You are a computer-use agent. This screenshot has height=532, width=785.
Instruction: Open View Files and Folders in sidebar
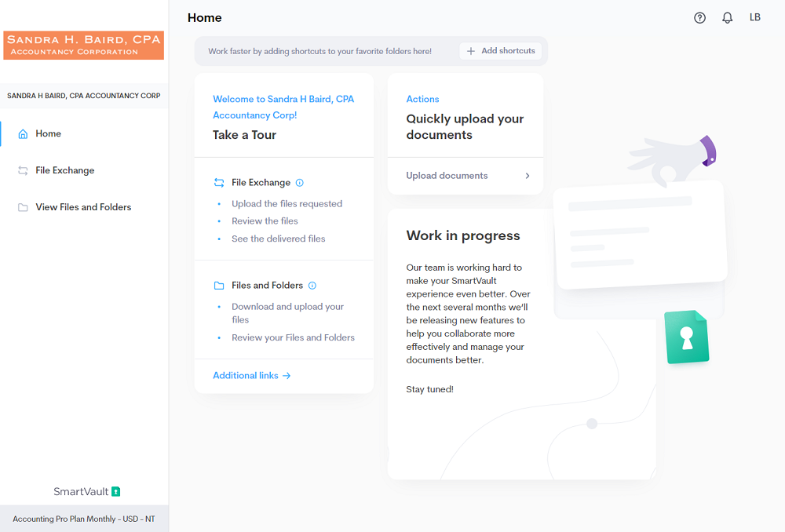pos(84,207)
